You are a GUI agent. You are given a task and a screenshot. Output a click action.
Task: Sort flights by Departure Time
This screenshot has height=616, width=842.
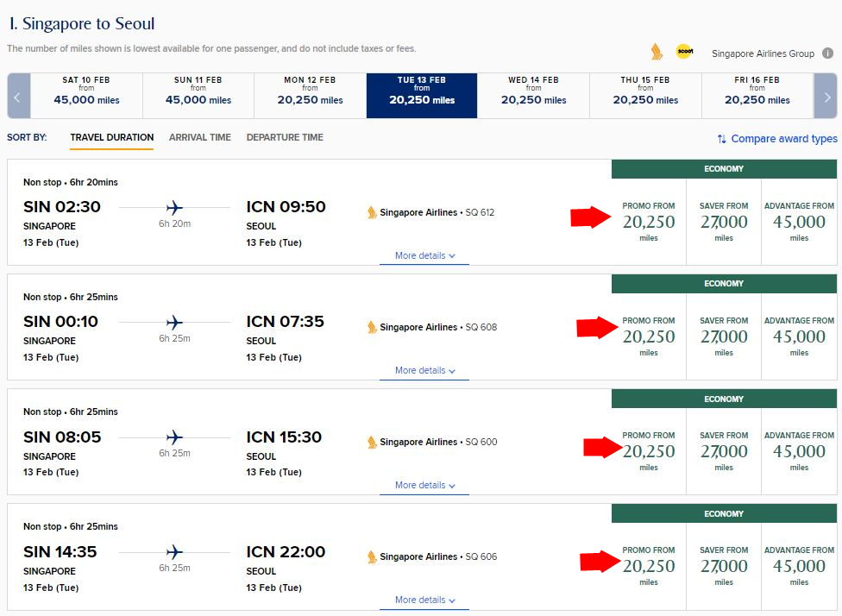285,137
